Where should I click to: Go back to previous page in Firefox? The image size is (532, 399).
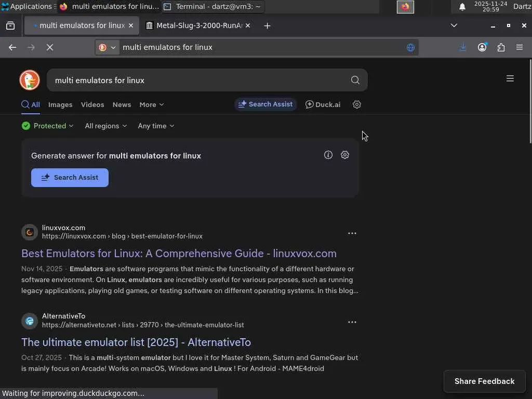(12, 47)
